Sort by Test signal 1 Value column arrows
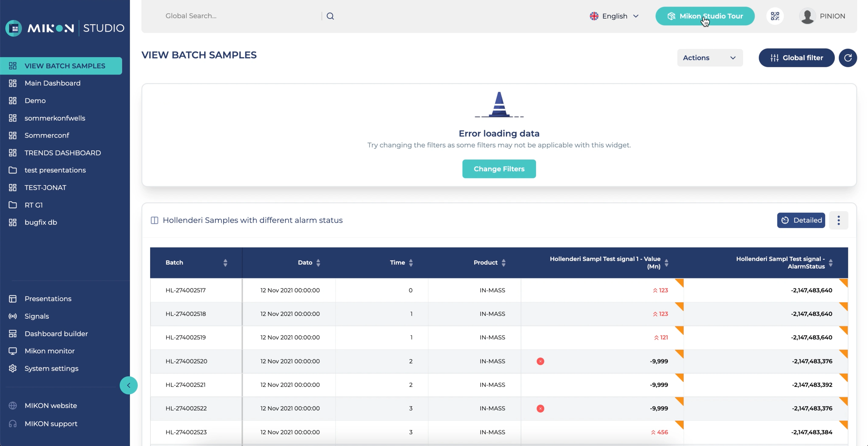 (x=666, y=263)
